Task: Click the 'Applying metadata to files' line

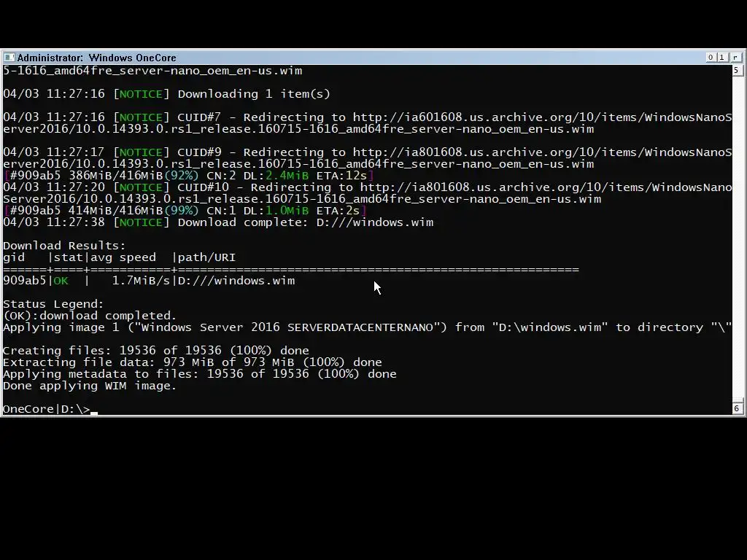Action: click(200, 374)
